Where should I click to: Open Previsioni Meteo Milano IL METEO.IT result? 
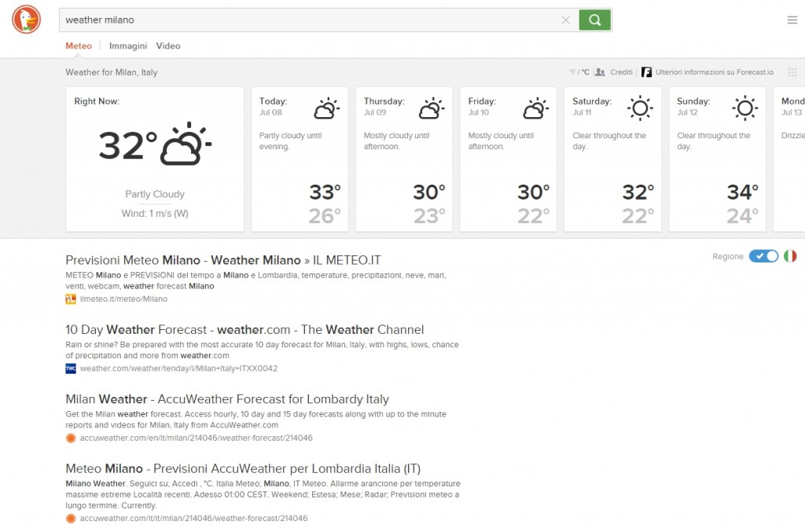pos(222,260)
